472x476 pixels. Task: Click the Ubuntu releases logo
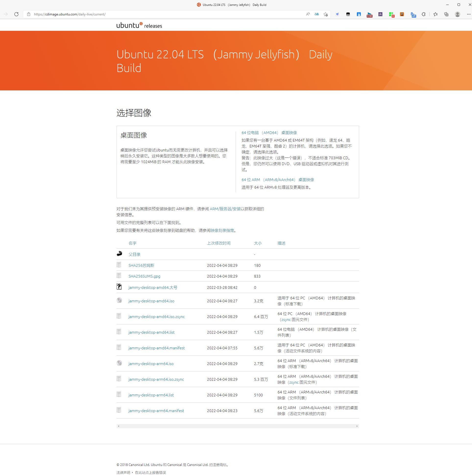click(x=139, y=25)
